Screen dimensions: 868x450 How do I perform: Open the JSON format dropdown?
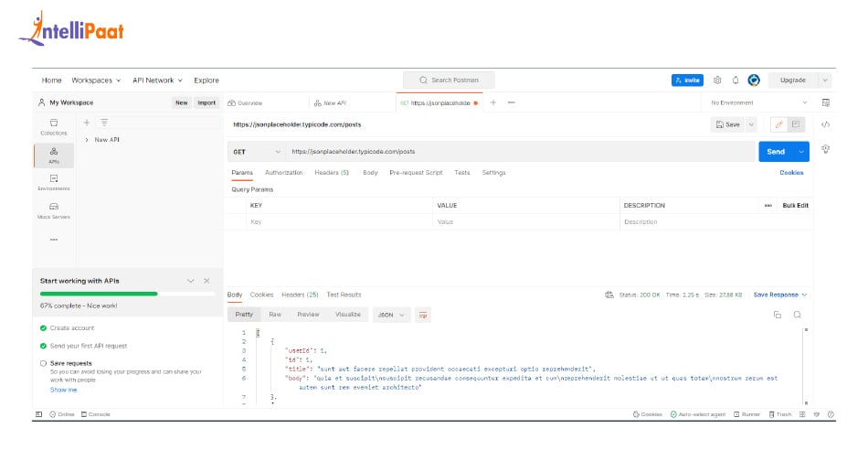pyautogui.click(x=391, y=315)
